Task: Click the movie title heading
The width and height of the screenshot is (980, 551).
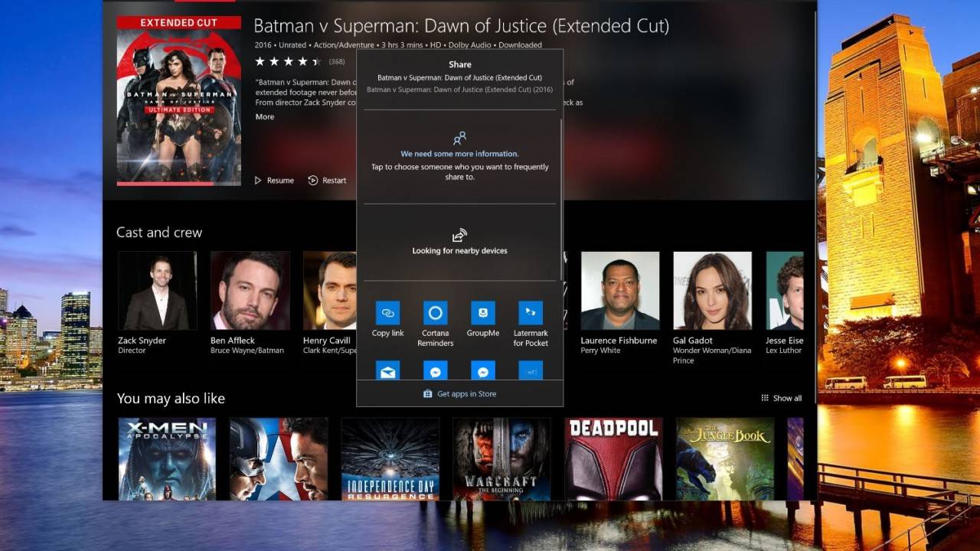Action: 461,26
